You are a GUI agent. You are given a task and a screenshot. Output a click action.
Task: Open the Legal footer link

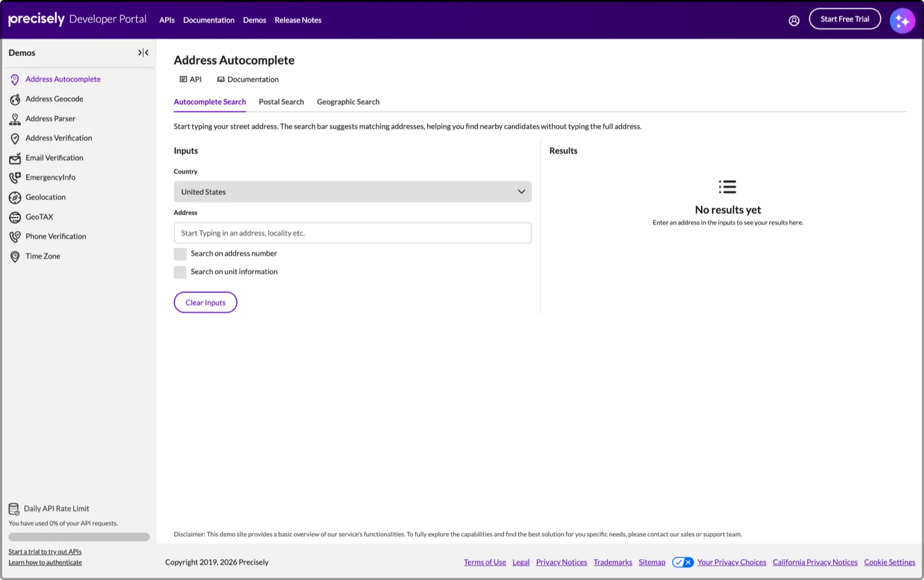click(x=521, y=562)
